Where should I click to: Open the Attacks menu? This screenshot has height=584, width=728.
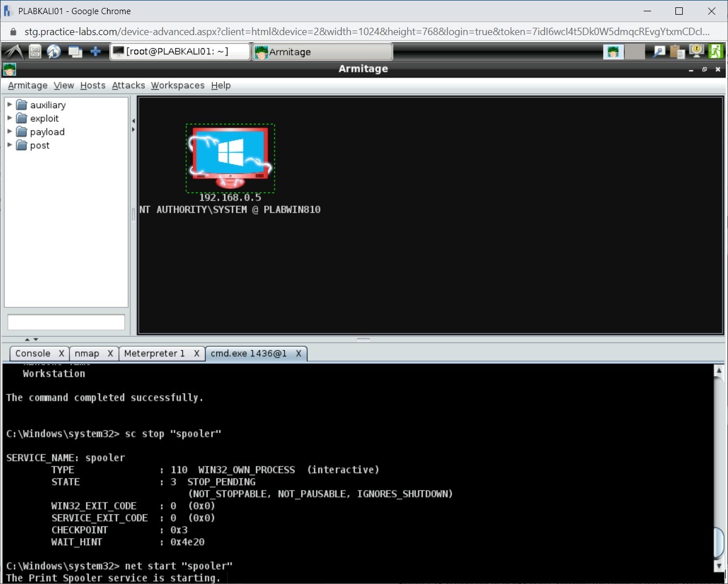tap(128, 85)
